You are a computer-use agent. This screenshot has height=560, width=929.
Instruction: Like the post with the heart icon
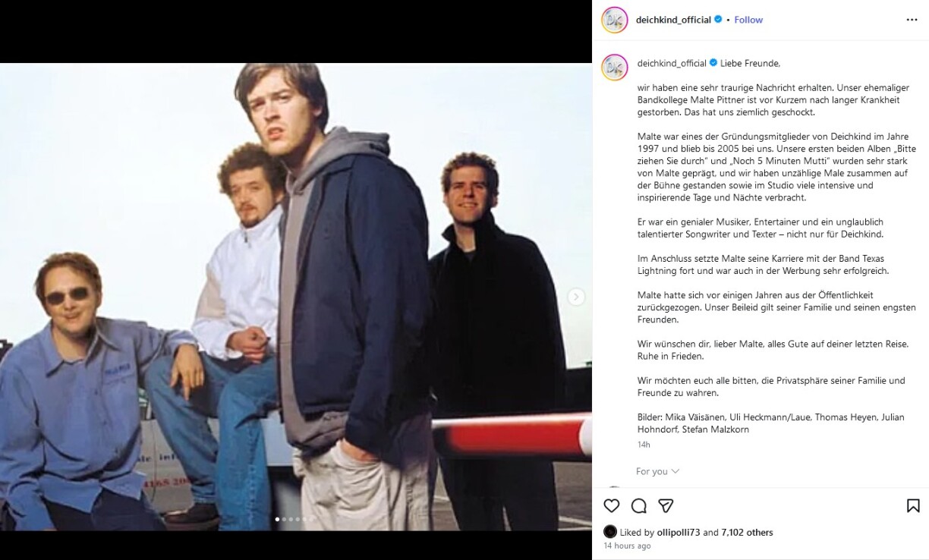click(x=611, y=505)
